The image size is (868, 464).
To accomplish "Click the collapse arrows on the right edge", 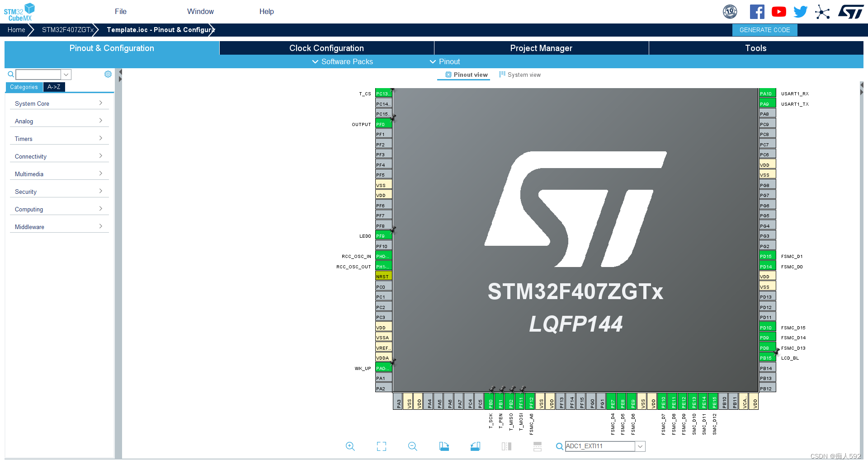I will pyautogui.click(x=862, y=89).
